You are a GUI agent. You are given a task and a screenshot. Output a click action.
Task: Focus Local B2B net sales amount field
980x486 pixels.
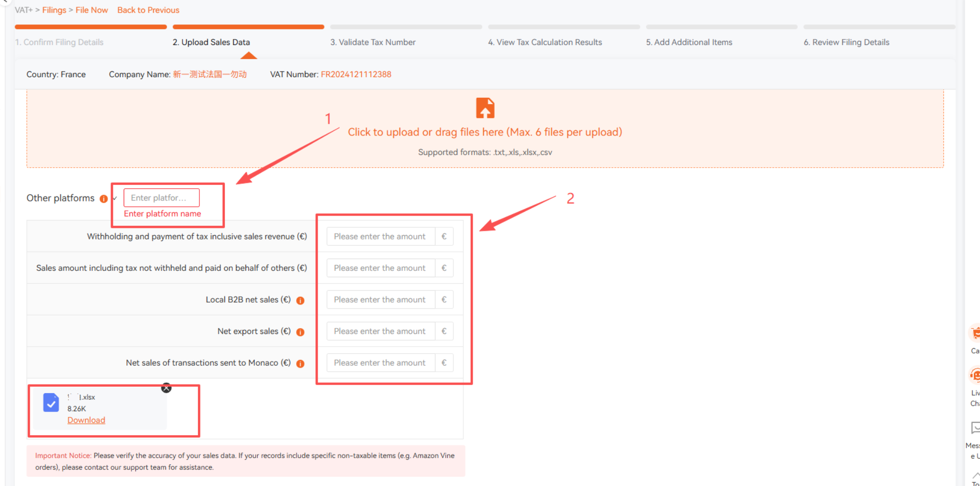[x=381, y=300]
